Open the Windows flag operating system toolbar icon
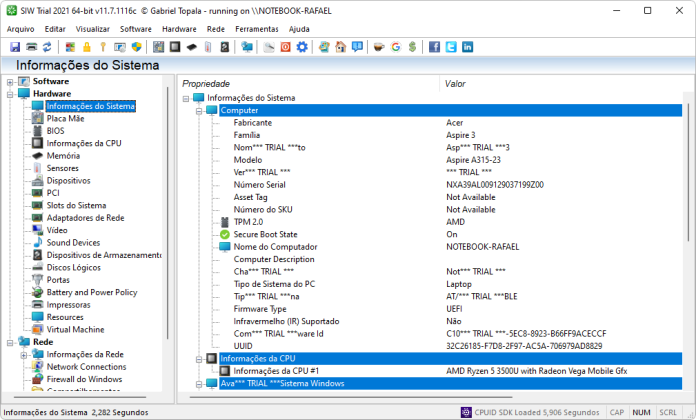This screenshot has width=696, height=420. point(70,47)
